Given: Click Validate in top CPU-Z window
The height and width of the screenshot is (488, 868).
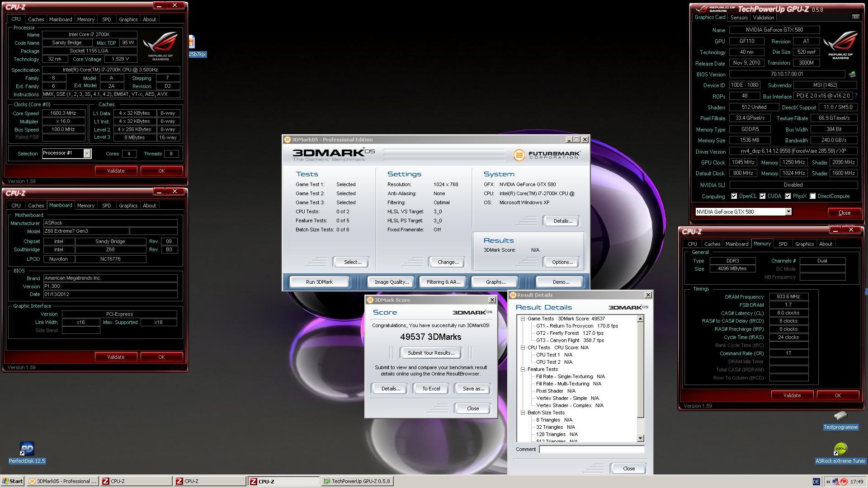Looking at the screenshot, I should click(x=116, y=171).
